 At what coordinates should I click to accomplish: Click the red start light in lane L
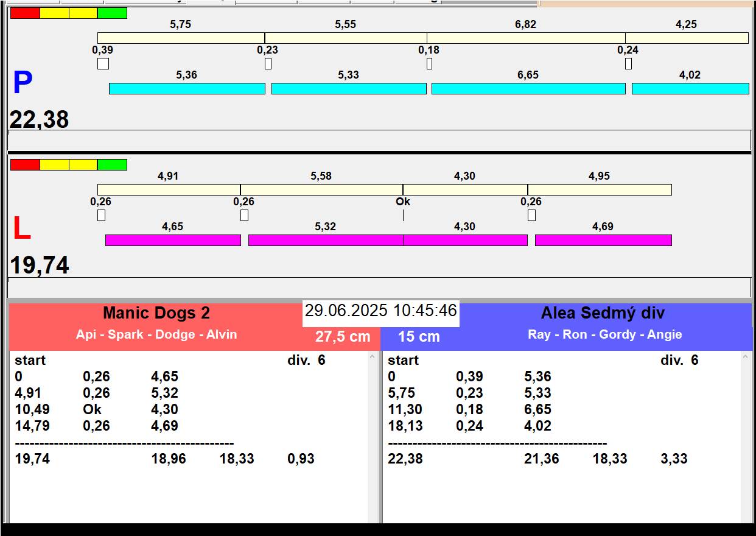pyautogui.click(x=25, y=165)
